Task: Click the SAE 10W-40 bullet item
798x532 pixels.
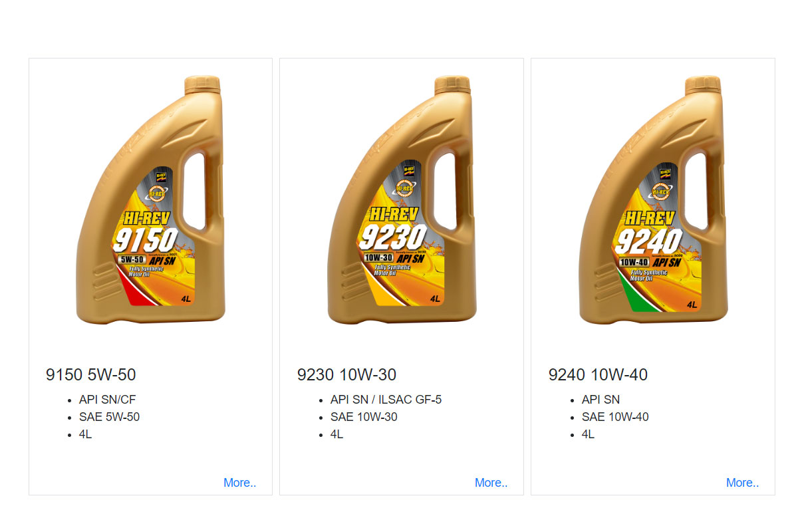Action: 615,417
